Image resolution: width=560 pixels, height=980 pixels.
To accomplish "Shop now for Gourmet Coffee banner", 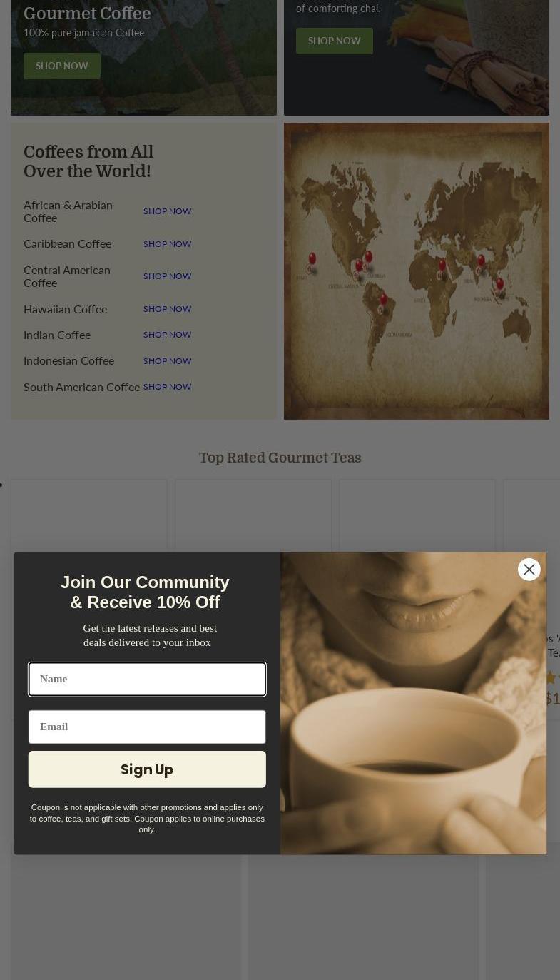I will pyautogui.click(x=62, y=66).
